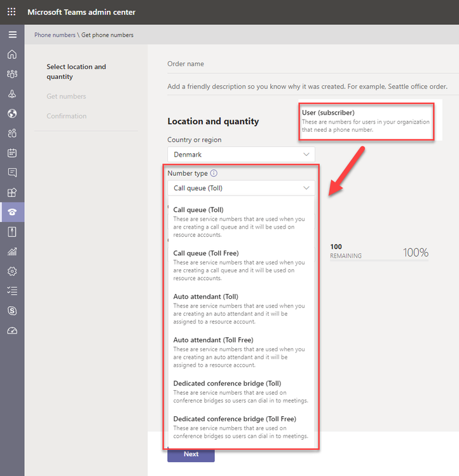
Task: Click the Microsoft Teams admin center title
Action: pyautogui.click(x=81, y=12)
